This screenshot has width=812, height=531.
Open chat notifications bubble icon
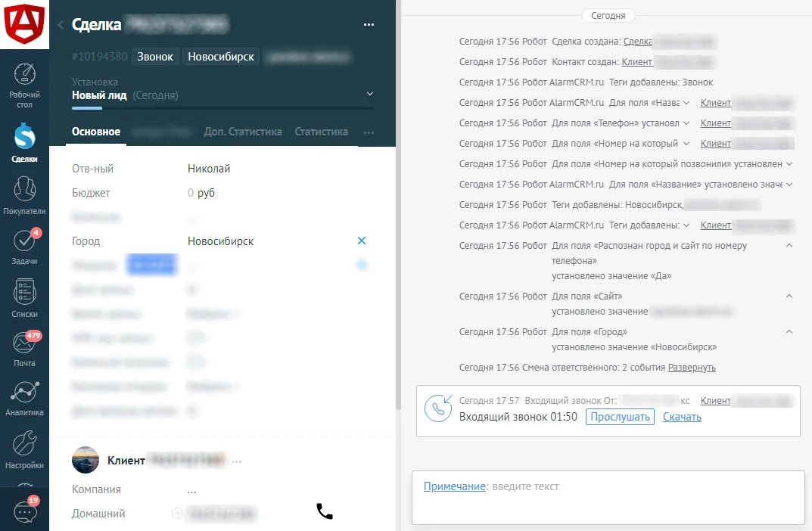pyautogui.click(x=25, y=511)
